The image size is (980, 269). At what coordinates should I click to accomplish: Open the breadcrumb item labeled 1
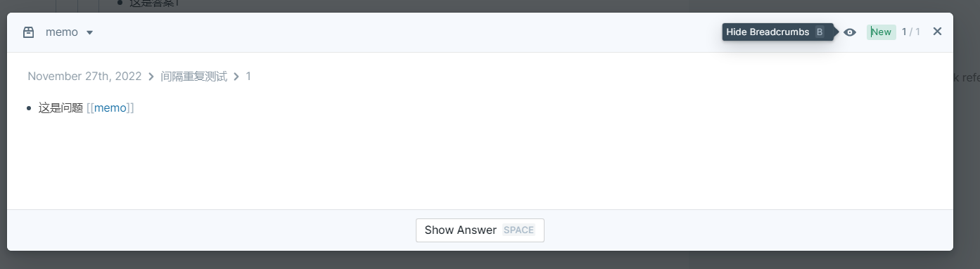(x=248, y=76)
